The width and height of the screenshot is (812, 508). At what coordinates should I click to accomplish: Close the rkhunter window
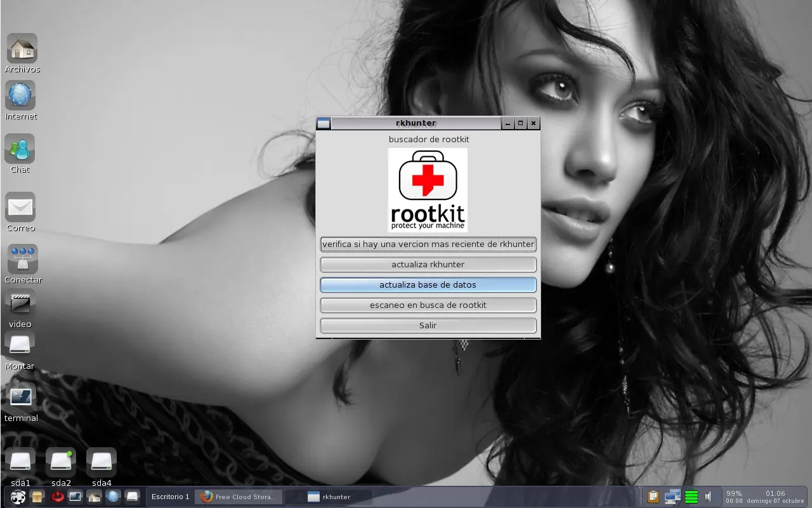534,123
